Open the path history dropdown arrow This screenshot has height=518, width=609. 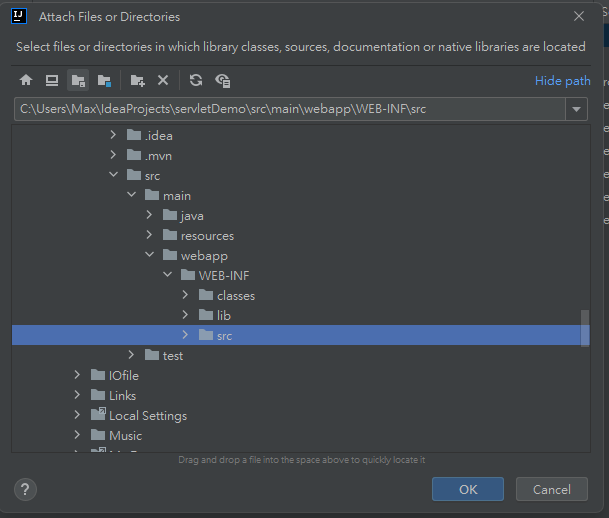tap(576, 109)
